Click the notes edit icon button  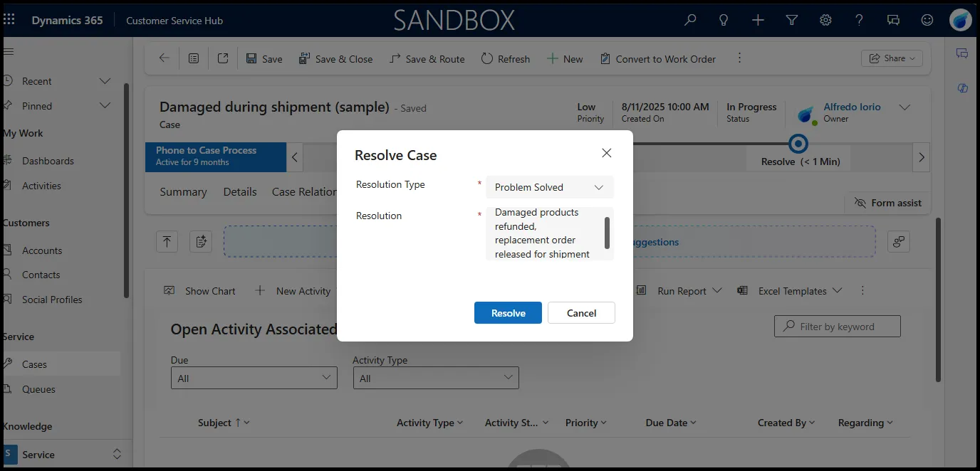point(201,242)
